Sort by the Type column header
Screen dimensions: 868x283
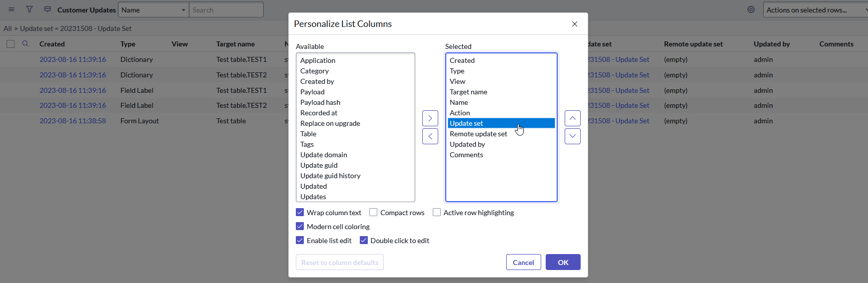pos(128,44)
